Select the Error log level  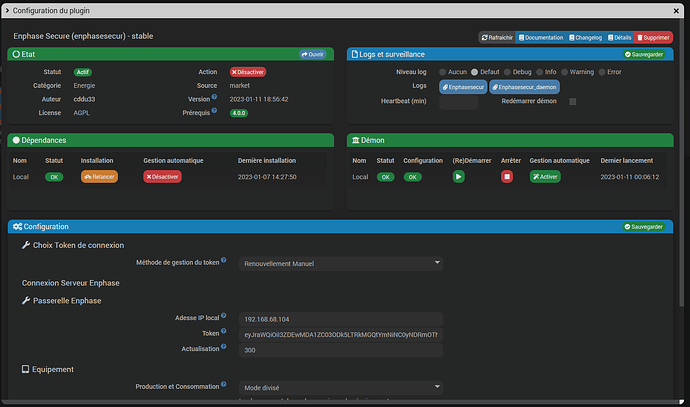[x=602, y=72]
